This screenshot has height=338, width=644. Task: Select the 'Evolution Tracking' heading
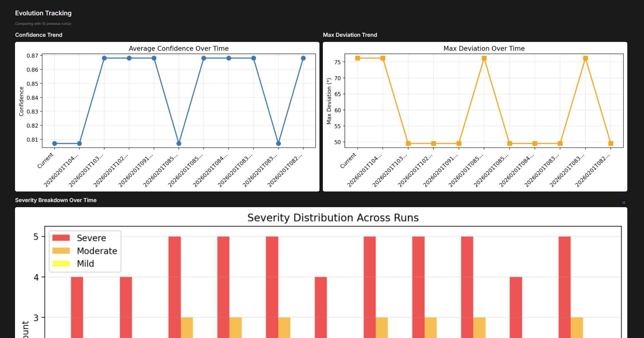(43, 13)
